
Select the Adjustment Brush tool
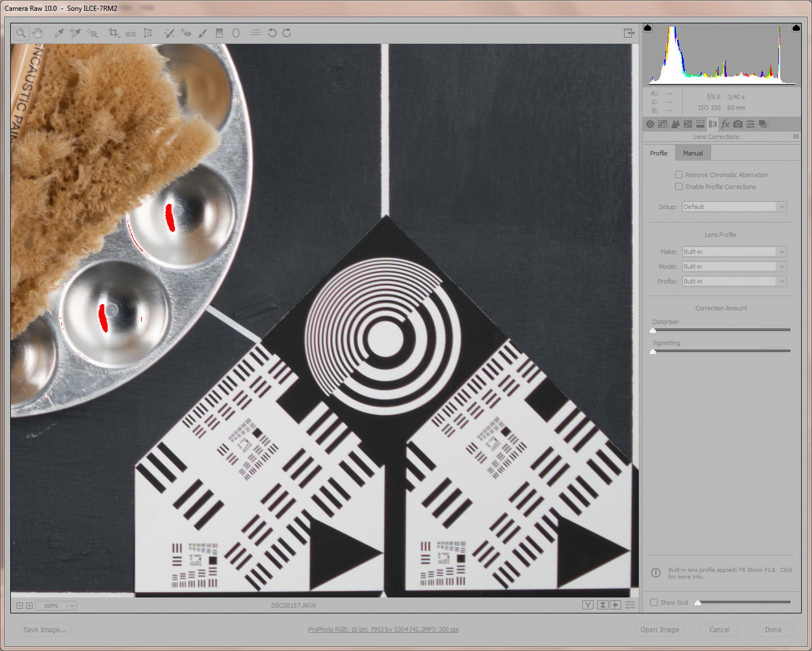point(203,33)
